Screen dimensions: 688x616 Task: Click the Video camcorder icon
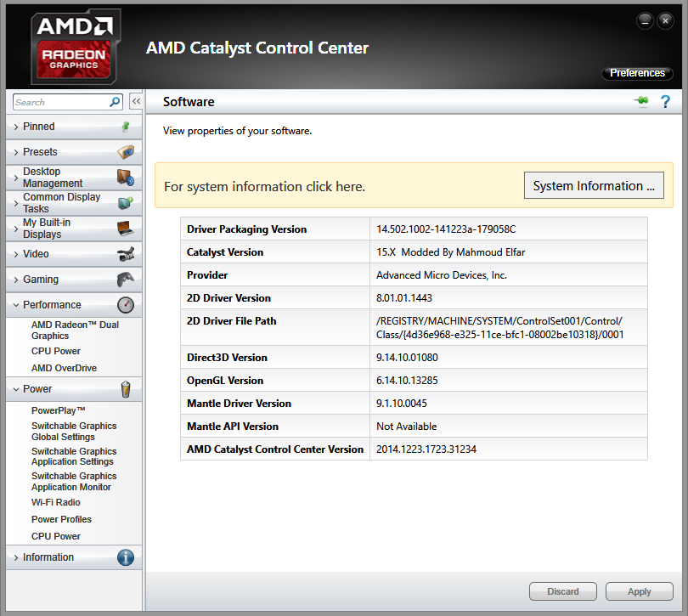point(126,254)
